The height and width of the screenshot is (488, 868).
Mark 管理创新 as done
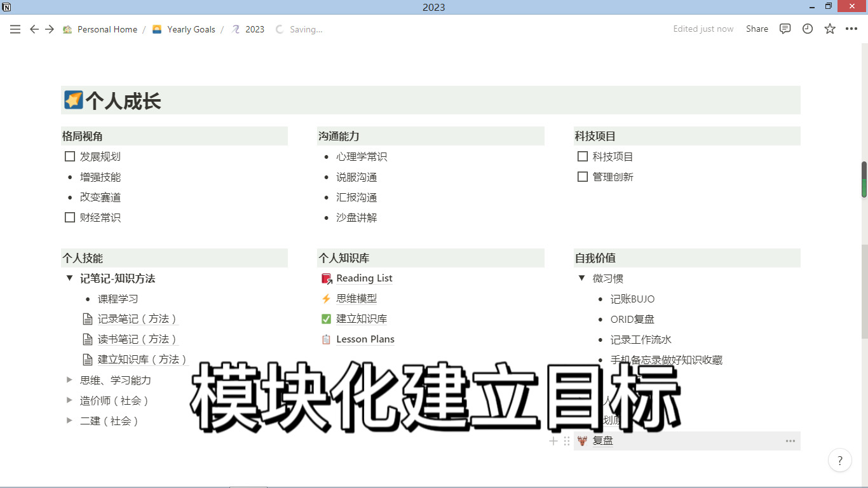(x=582, y=177)
